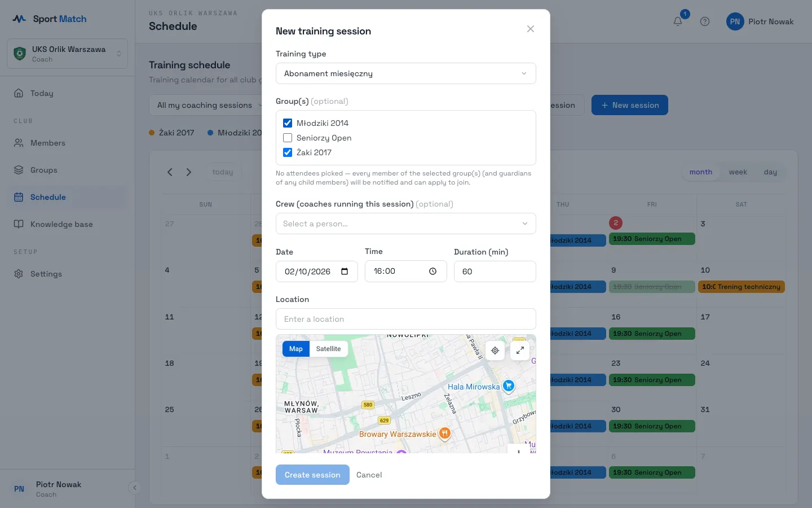
Task: Cancel the new training session
Action: pyautogui.click(x=369, y=475)
